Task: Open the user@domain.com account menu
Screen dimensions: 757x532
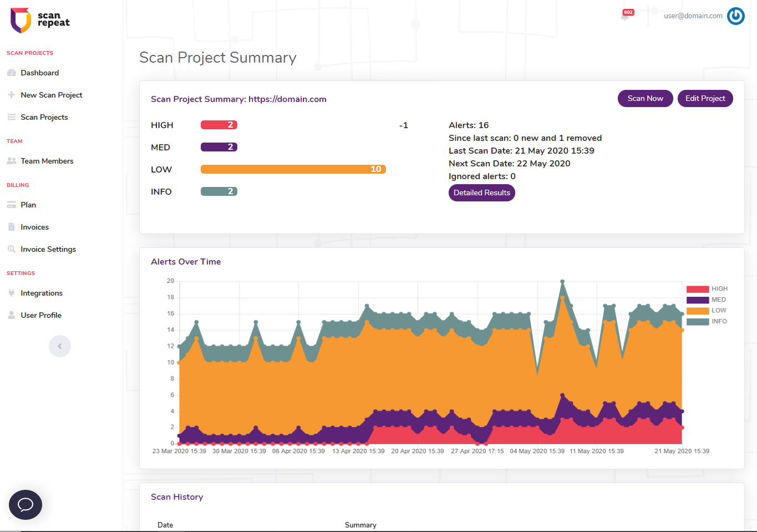Action: tap(693, 16)
